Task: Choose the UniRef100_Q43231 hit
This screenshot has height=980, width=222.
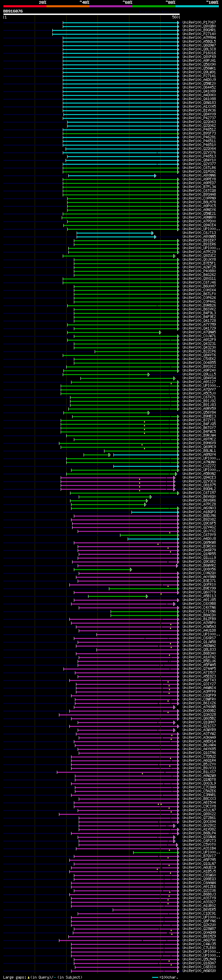Action: pyautogui.click(x=199, y=343)
